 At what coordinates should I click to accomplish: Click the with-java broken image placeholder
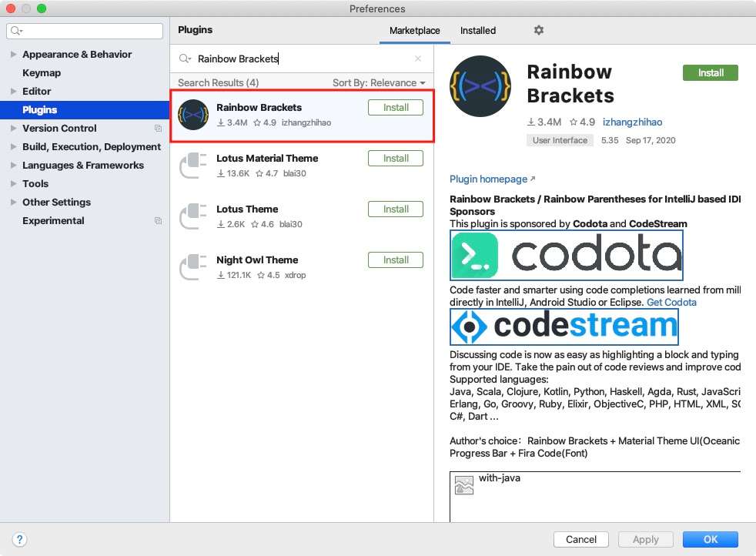click(x=463, y=485)
